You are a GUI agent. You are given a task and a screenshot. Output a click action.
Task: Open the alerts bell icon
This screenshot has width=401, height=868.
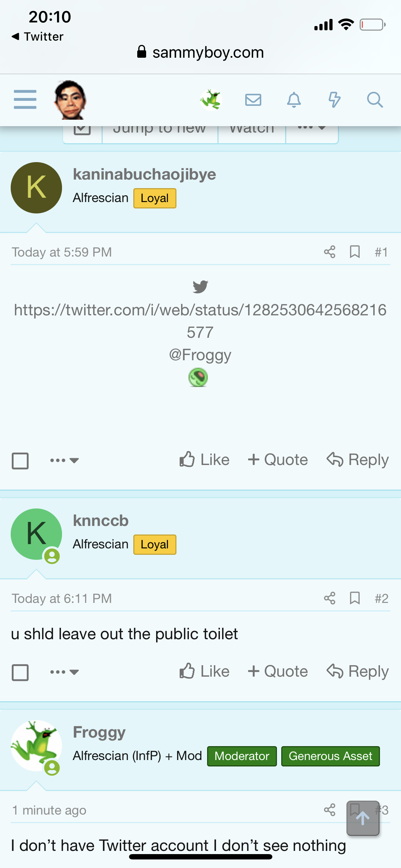pyautogui.click(x=294, y=100)
